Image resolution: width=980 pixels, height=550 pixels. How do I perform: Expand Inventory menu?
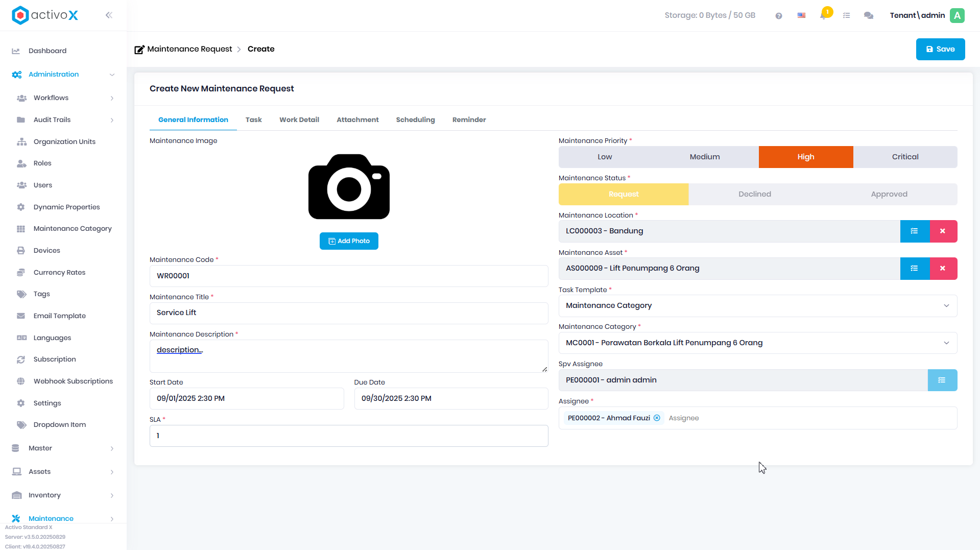[x=112, y=495]
